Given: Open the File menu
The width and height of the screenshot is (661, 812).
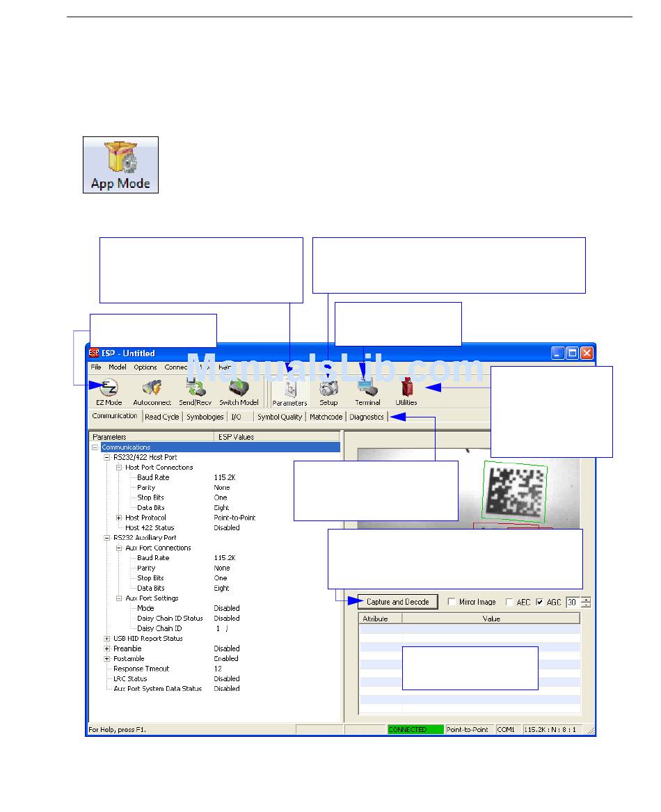Looking at the screenshot, I should [x=96, y=367].
